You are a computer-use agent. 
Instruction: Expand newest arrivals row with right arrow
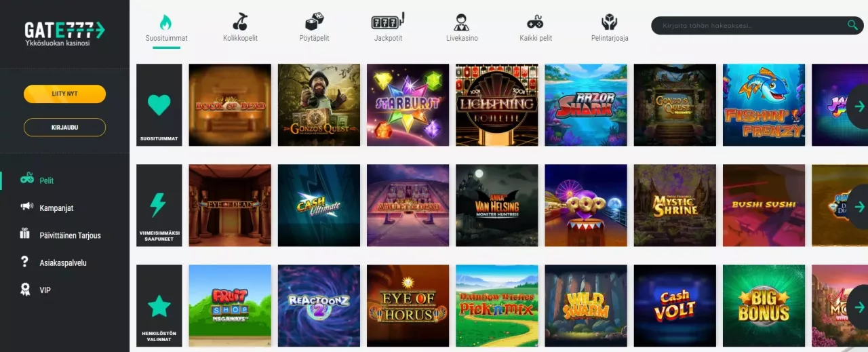click(859, 206)
